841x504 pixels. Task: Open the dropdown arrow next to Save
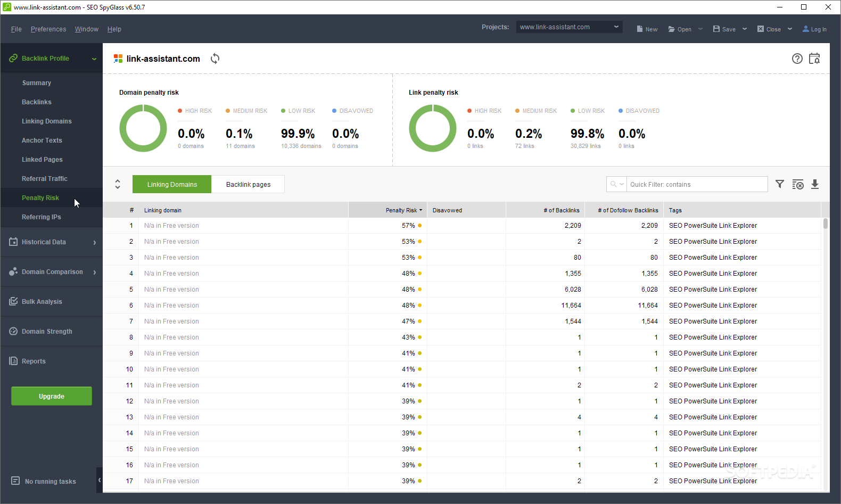tap(745, 29)
